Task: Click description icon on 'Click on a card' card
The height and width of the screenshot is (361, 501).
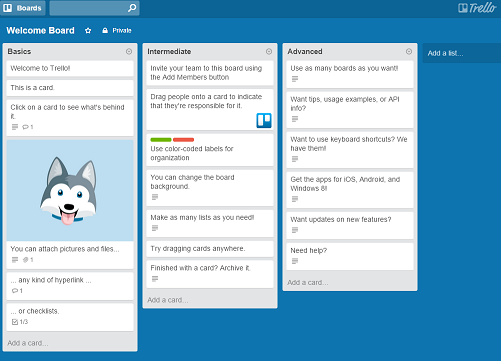Action: point(15,127)
